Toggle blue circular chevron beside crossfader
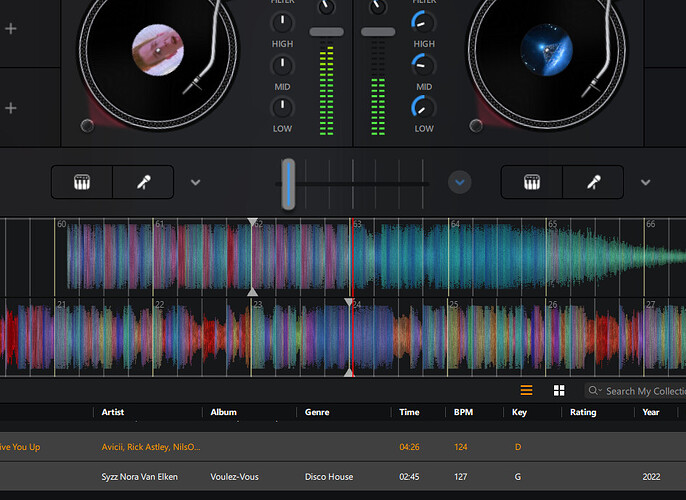This screenshot has width=686, height=500. click(459, 182)
